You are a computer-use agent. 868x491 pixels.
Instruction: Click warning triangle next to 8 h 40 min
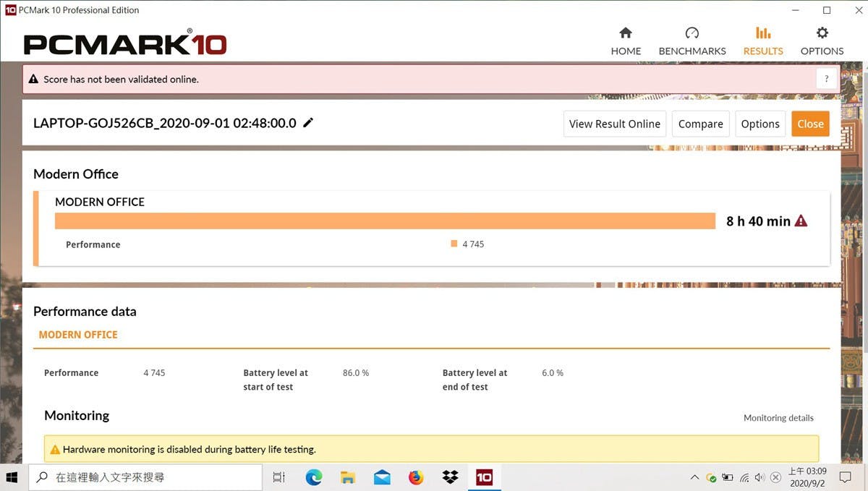point(801,221)
